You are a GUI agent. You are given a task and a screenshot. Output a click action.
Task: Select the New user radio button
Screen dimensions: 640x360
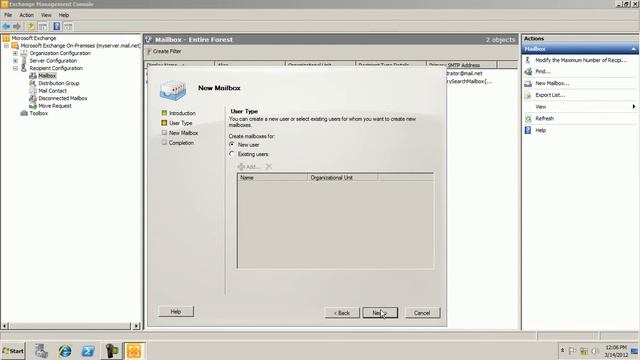coord(232,144)
